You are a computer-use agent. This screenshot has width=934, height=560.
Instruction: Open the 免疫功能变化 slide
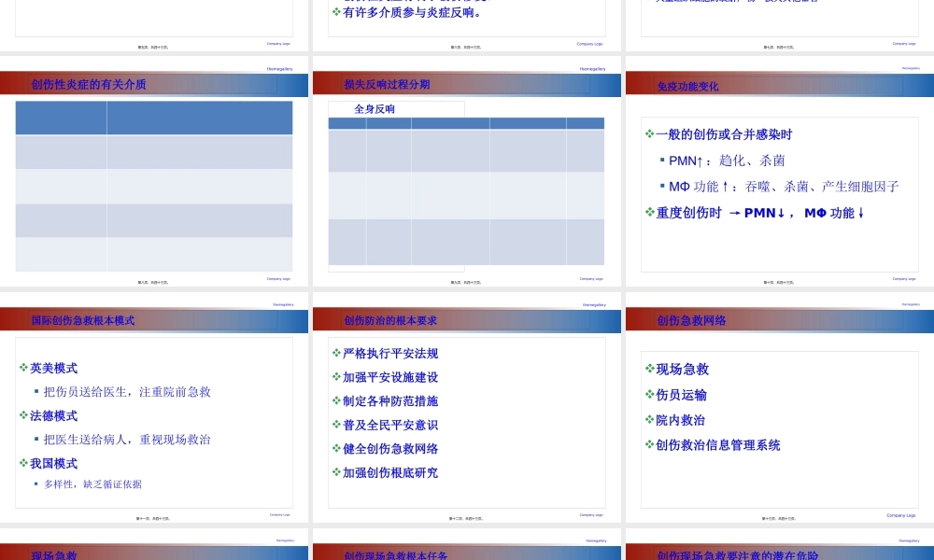click(780, 173)
